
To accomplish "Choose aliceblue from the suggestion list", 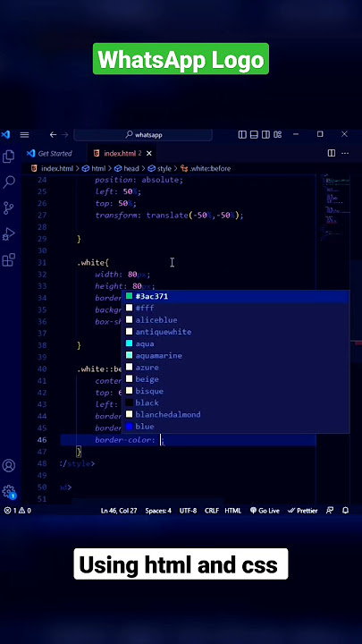I will pyautogui.click(x=235, y=320).
